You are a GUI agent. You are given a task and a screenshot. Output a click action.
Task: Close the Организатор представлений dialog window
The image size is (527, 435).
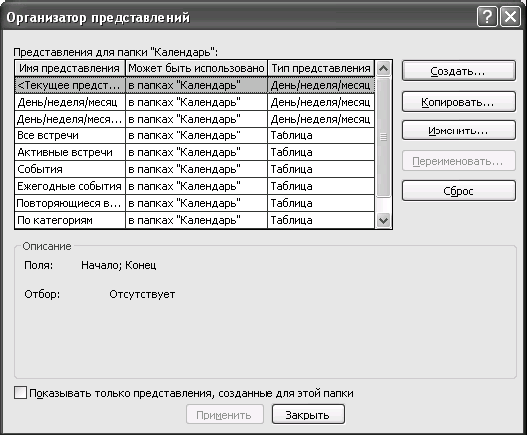(510, 16)
